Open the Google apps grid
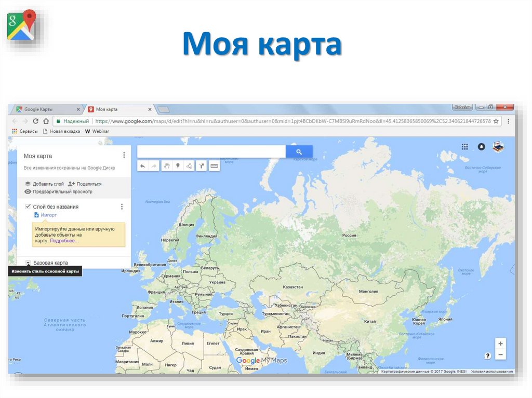Screen dimensions: 532x398 pyautogui.click(x=465, y=146)
